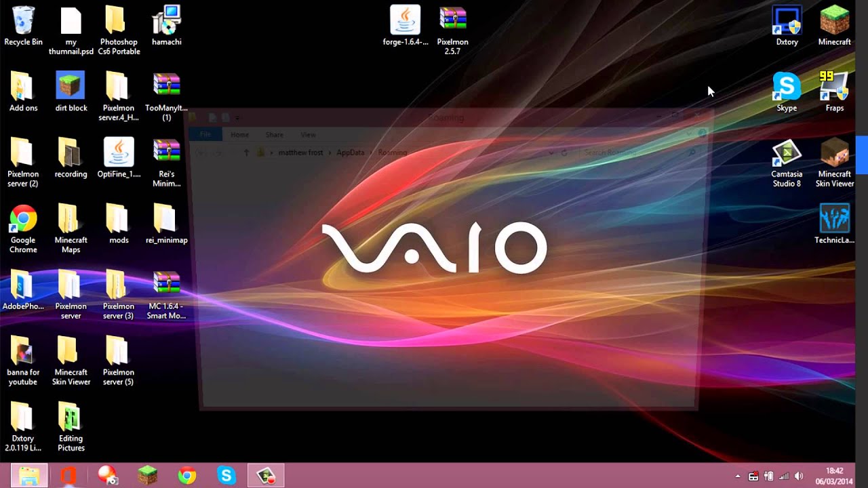Click the hamachi desktop shortcut
The width and height of the screenshot is (868, 488).
tap(166, 26)
